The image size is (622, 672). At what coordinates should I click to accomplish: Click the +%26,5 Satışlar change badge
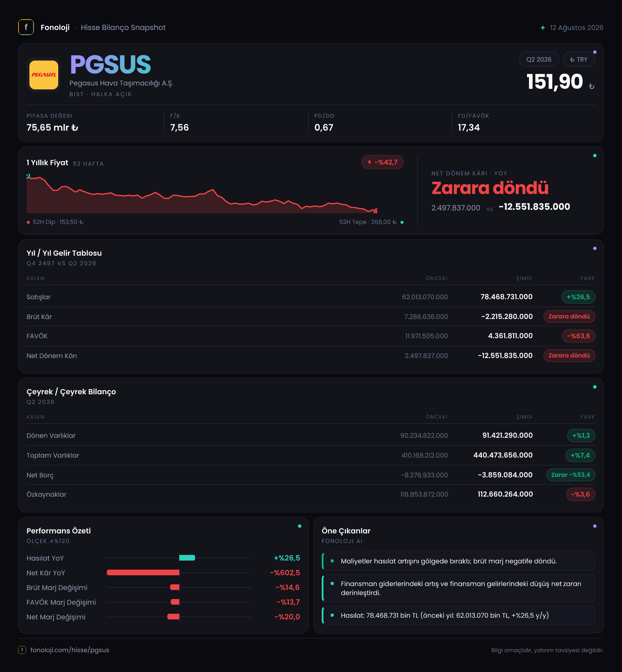[578, 297]
